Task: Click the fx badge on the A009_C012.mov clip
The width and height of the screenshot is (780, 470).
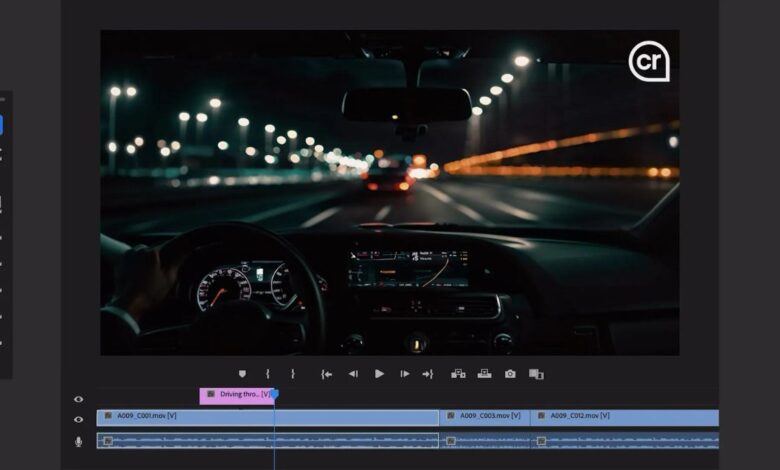Action: coord(541,415)
